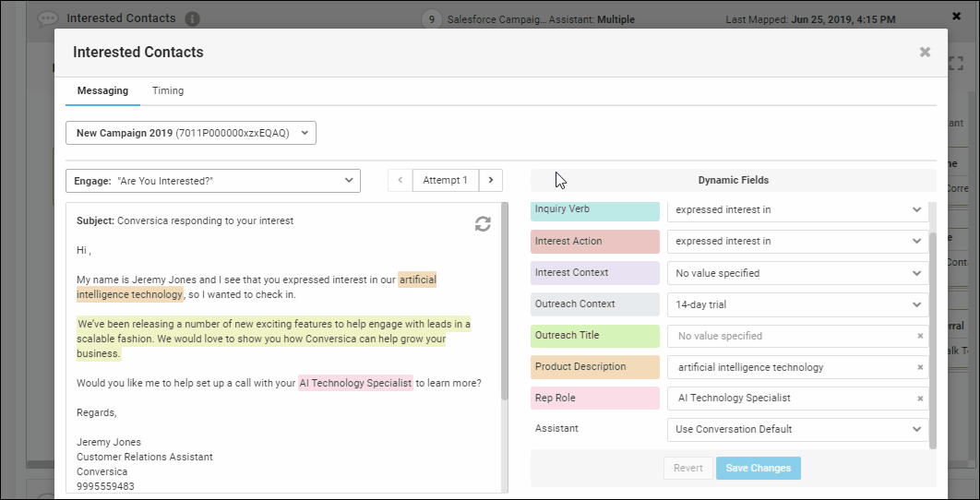
Task: Open the Outreach Context 14-day trial dropdown
Action: pos(798,304)
